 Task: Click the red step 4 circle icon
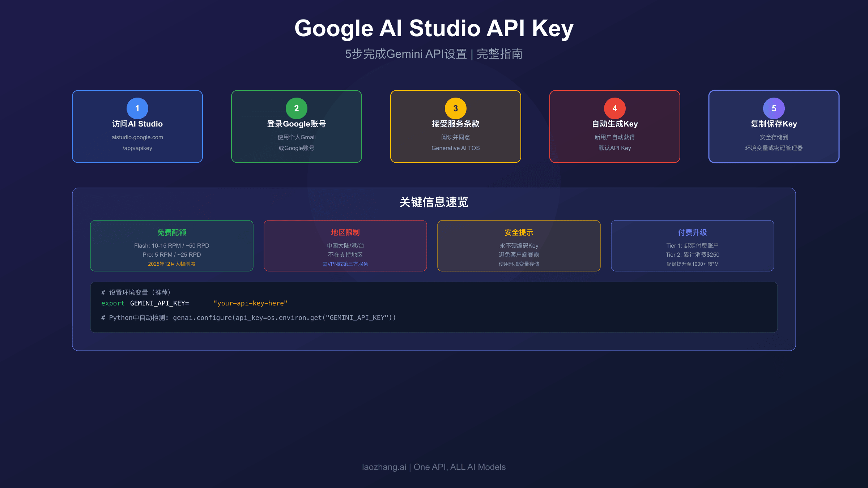[614, 108]
